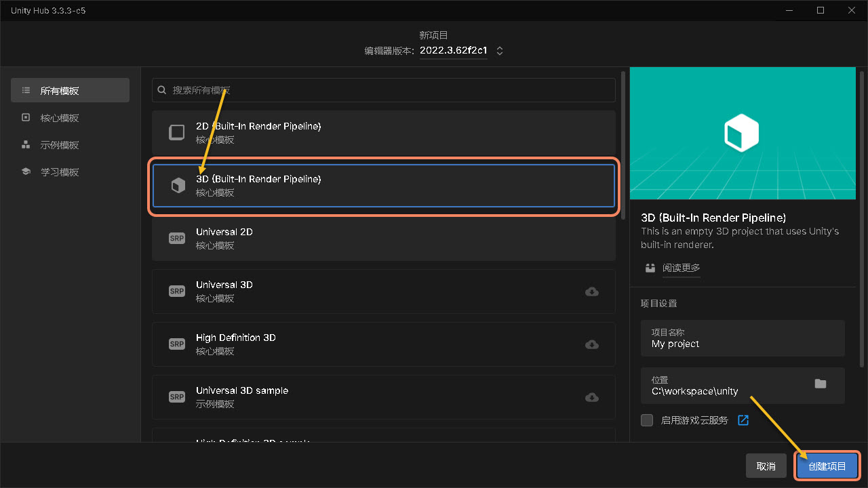The image size is (868, 488).
Task: Click the My project name input field
Action: pos(743,344)
